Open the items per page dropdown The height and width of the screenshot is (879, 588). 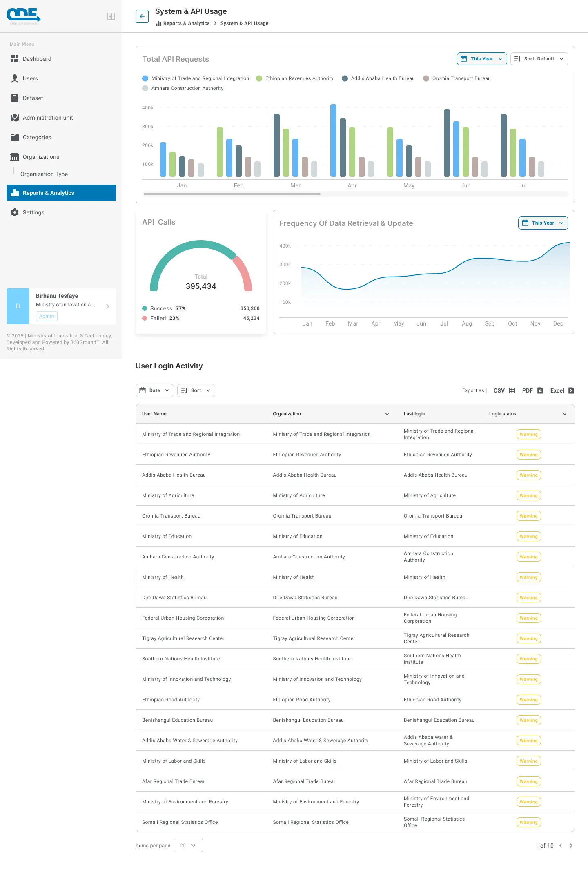click(188, 846)
